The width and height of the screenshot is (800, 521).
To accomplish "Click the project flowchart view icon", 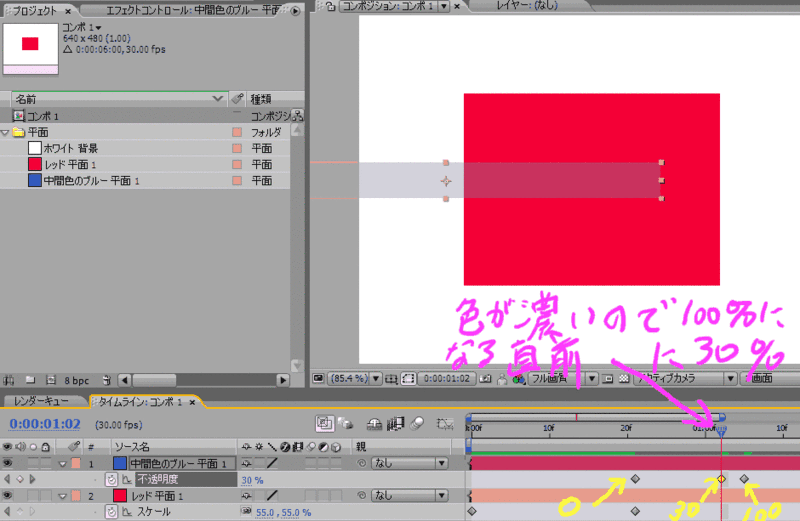I will tap(297, 116).
